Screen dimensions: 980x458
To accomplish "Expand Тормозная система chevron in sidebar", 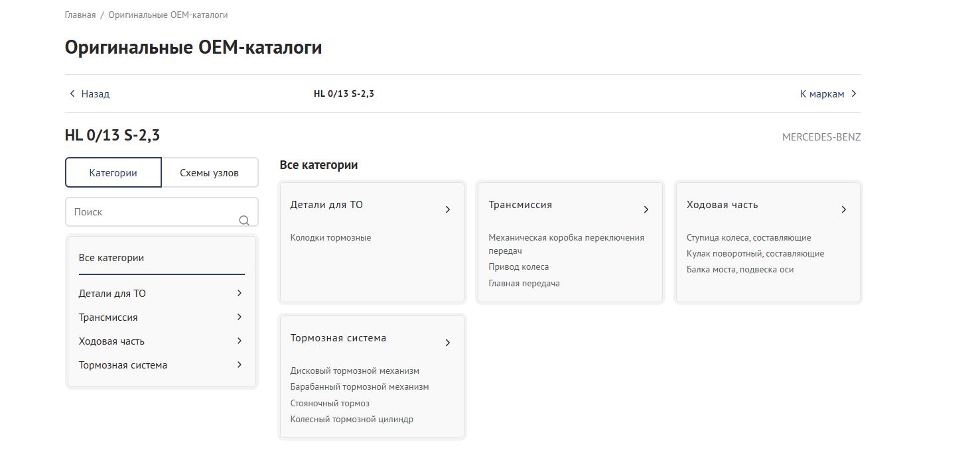I will 240,365.
